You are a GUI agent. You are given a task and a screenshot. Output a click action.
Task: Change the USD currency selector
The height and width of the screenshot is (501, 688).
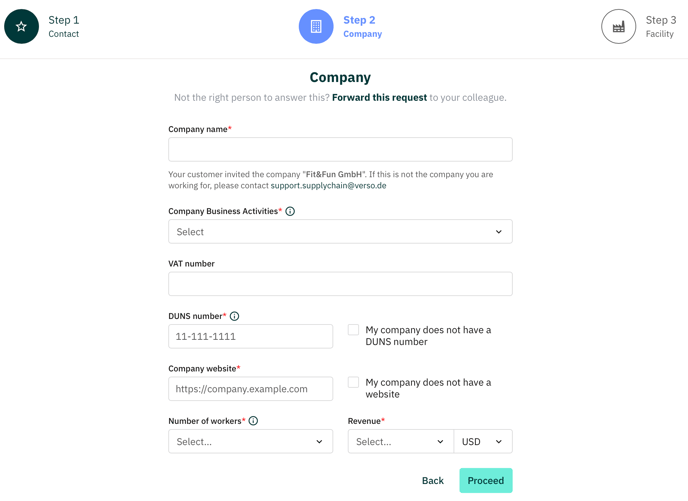[x=483, y=441]
